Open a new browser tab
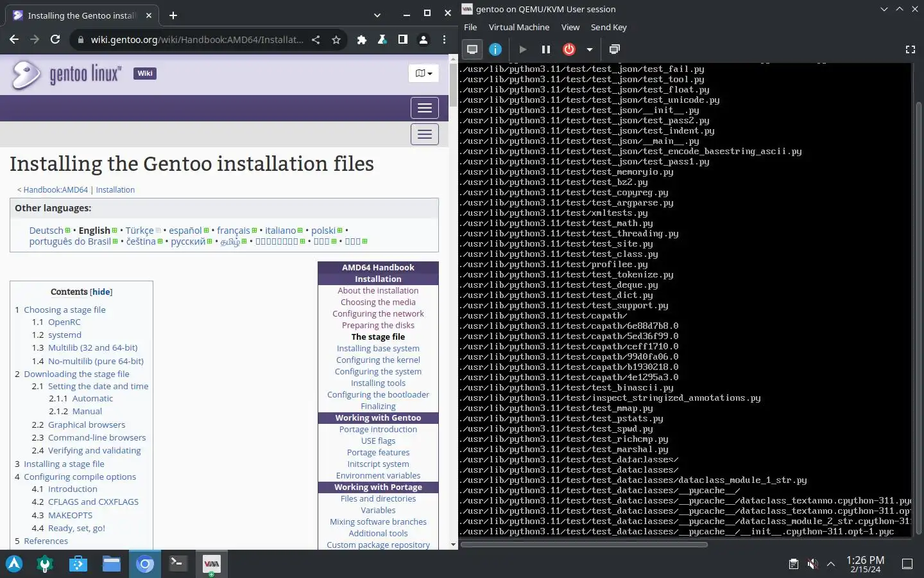924x578 pixels. pos(173,15)
